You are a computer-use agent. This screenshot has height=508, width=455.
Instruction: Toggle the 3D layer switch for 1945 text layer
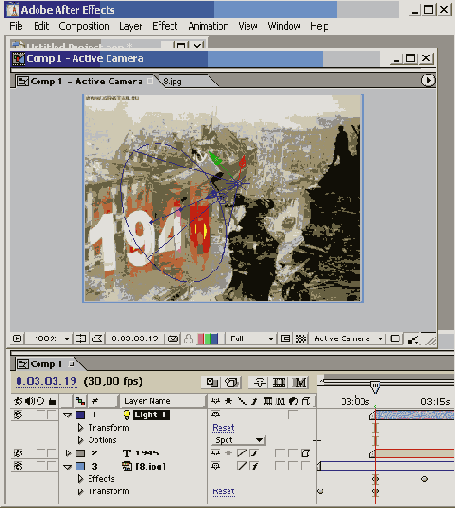pos(305,453)
